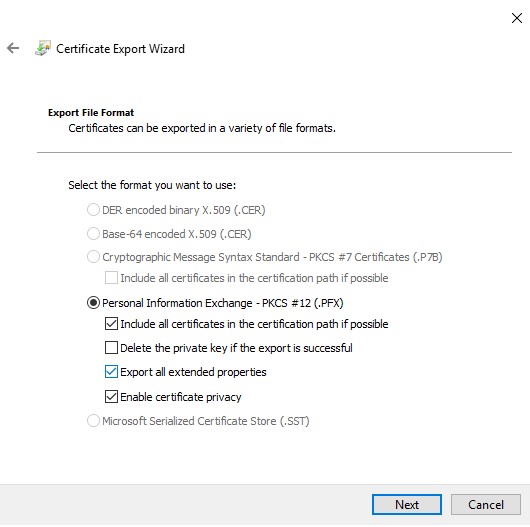Click the 'Certificates can be exported' description text
Image resolution: width=530 pixels, height=527 pixels.
coord(202,128)
